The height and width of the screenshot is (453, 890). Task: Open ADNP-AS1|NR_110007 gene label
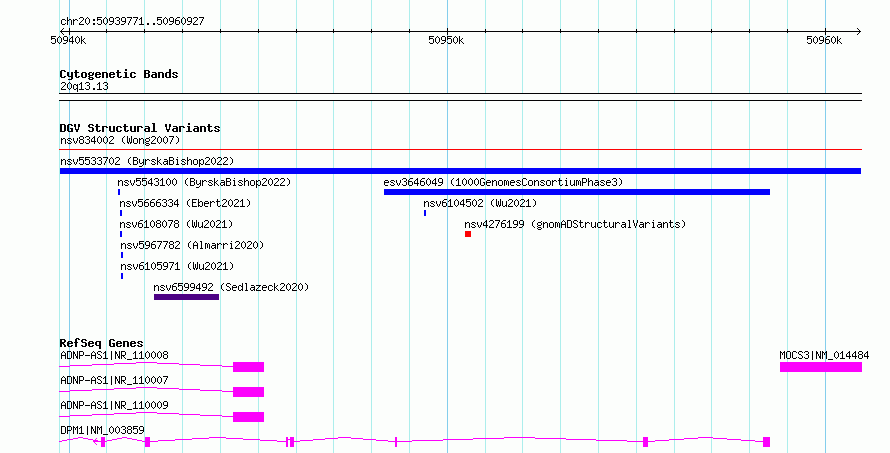coord(114,380)
